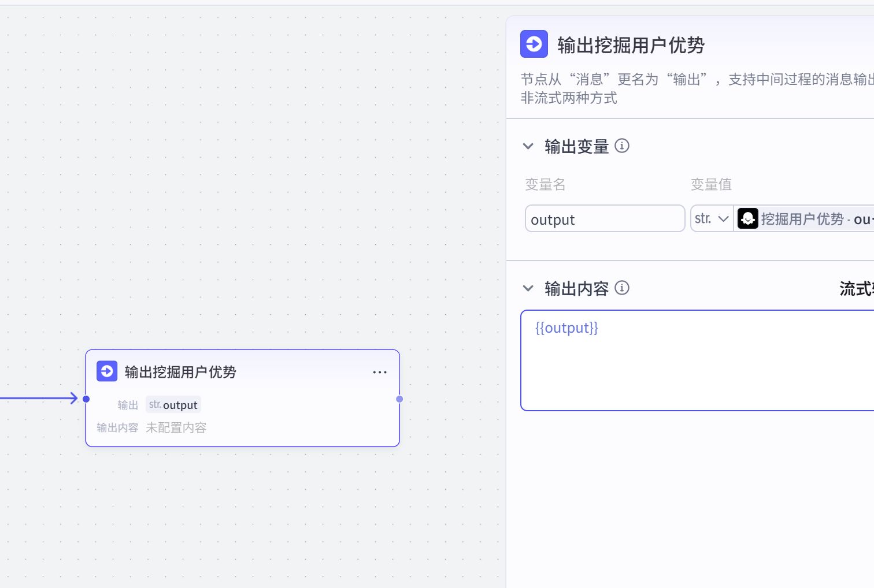Click the arrow icon on the canvas node
The image size is (874, 588).
[x=107, y=371]
